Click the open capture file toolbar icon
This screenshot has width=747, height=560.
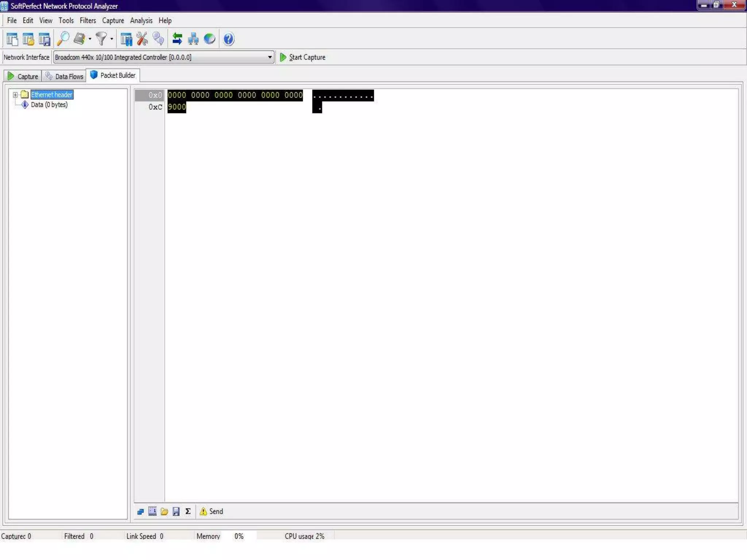tap(28, 39)
